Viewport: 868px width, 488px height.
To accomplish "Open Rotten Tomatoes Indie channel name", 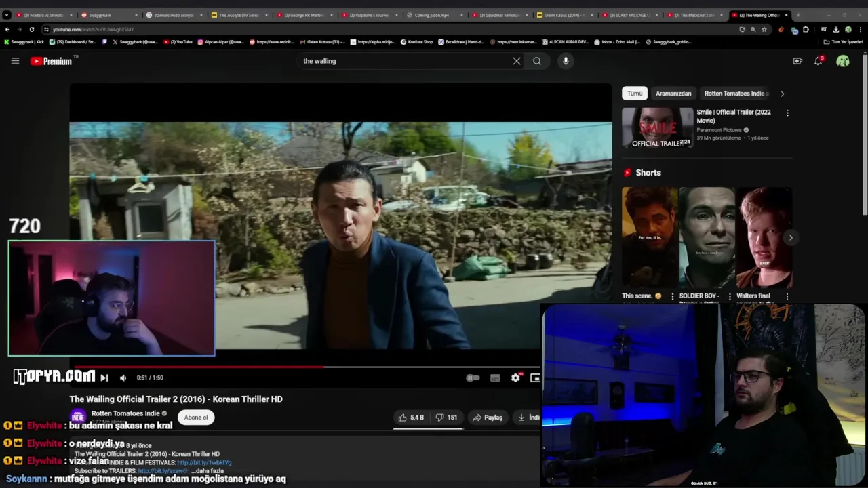I will click(125, 413).
